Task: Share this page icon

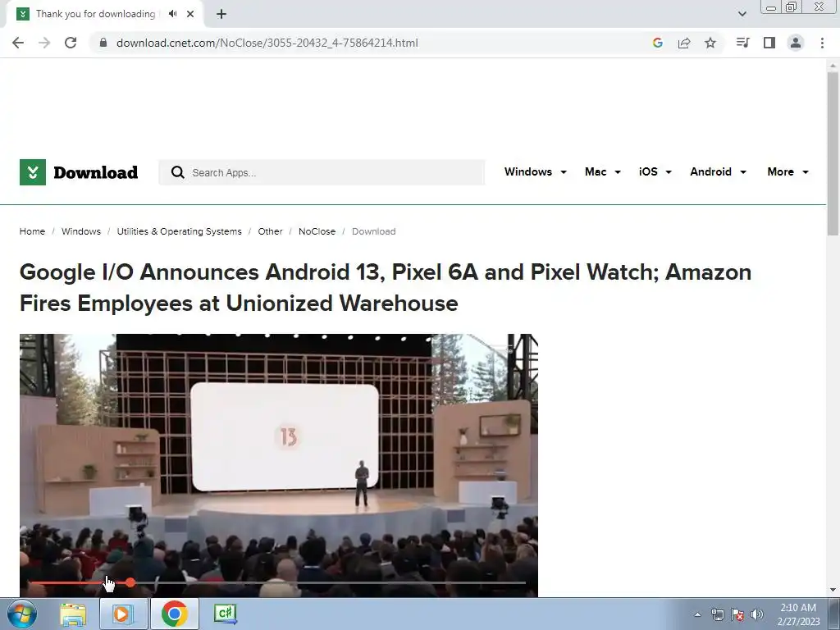Action: coord(684,43)
